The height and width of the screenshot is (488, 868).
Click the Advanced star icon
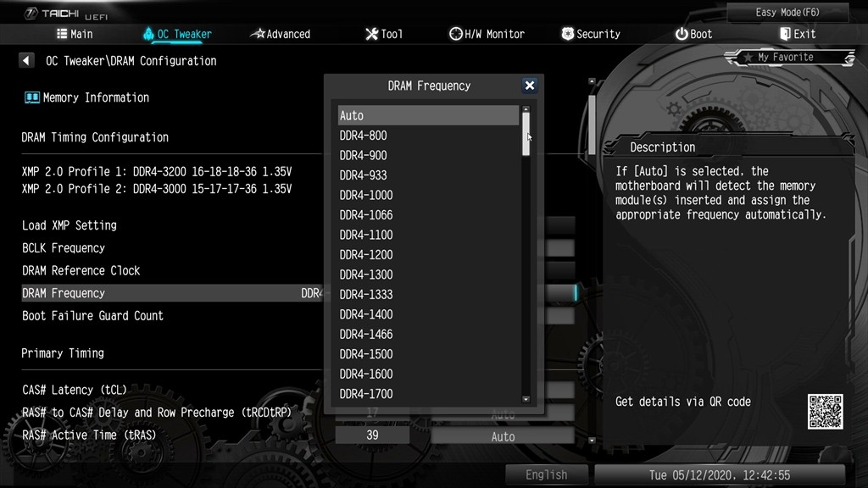click(x=258, y=34)
